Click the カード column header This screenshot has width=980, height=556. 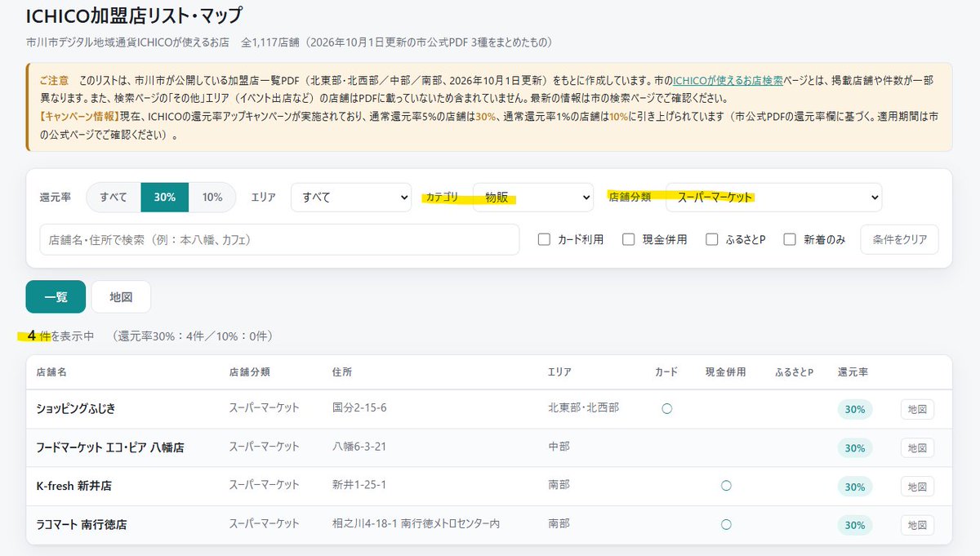(666, 372)
